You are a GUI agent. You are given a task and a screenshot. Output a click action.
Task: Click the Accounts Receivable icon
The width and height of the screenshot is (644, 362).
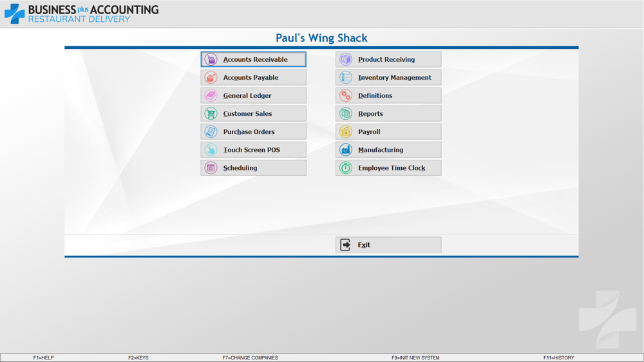tap(211, 59)
